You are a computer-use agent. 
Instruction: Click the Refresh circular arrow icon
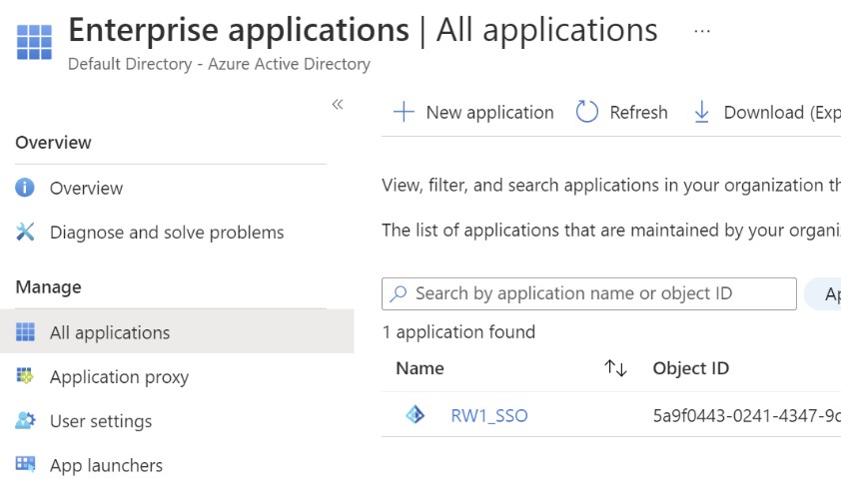point(586,112)
